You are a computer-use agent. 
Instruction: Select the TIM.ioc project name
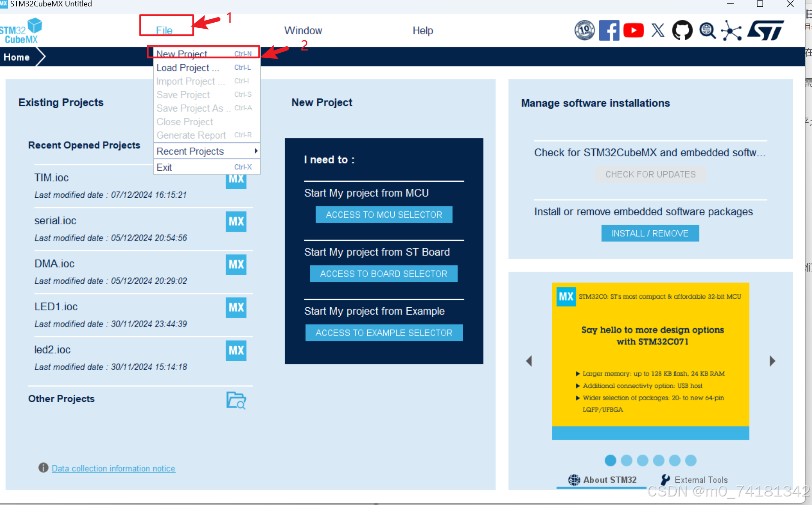51,178
